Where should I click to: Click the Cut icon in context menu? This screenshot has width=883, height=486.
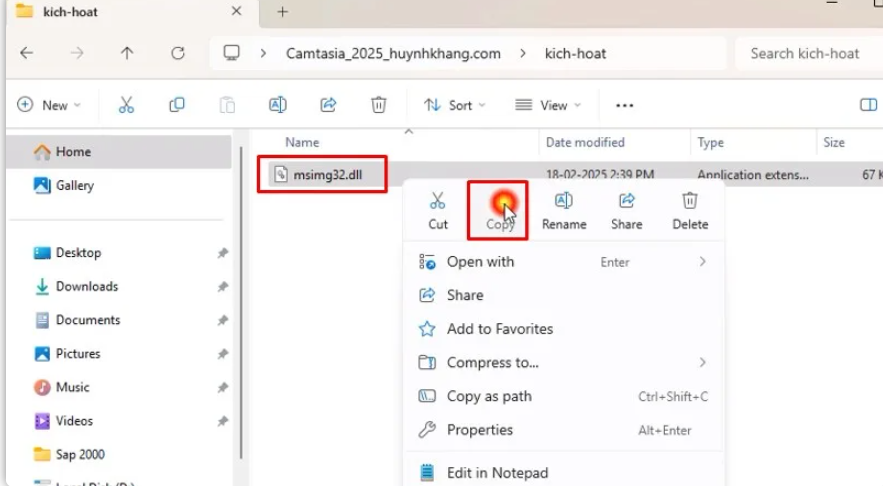coord(438,202)
